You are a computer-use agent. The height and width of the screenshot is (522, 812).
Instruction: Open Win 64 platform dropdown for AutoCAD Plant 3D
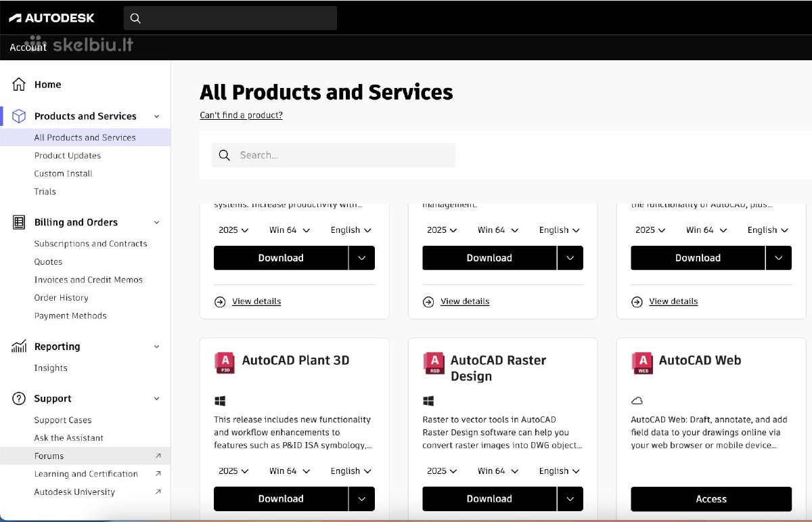(290, 471)
